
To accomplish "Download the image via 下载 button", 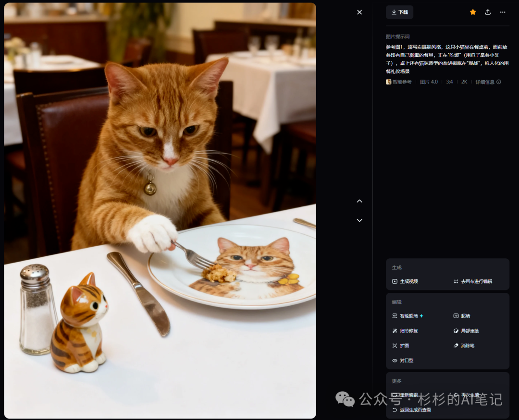I will (x=399, y=12).
